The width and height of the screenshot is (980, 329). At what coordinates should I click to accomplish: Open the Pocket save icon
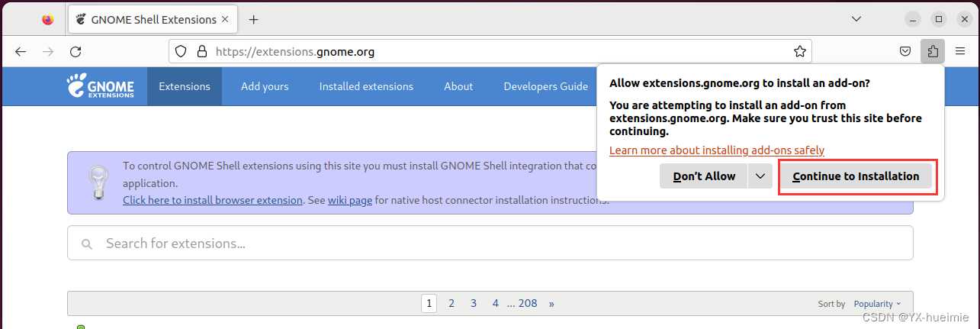tap(905, 52)
